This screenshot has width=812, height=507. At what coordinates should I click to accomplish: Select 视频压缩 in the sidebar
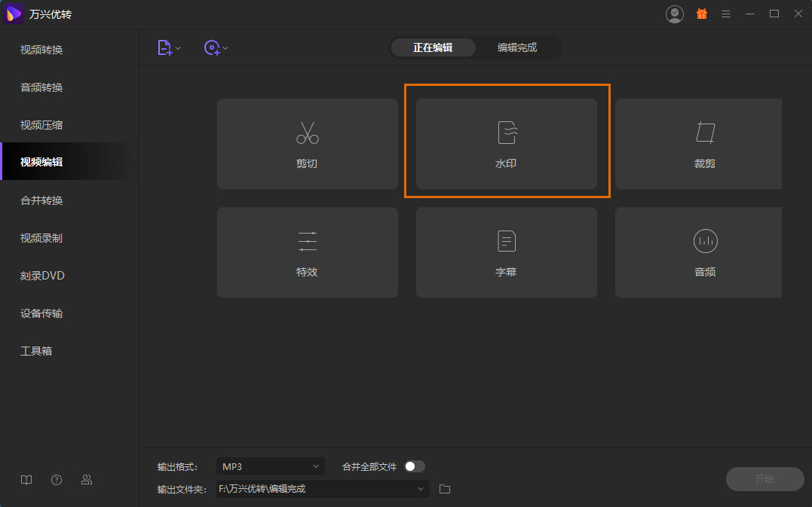coord(41,125)
